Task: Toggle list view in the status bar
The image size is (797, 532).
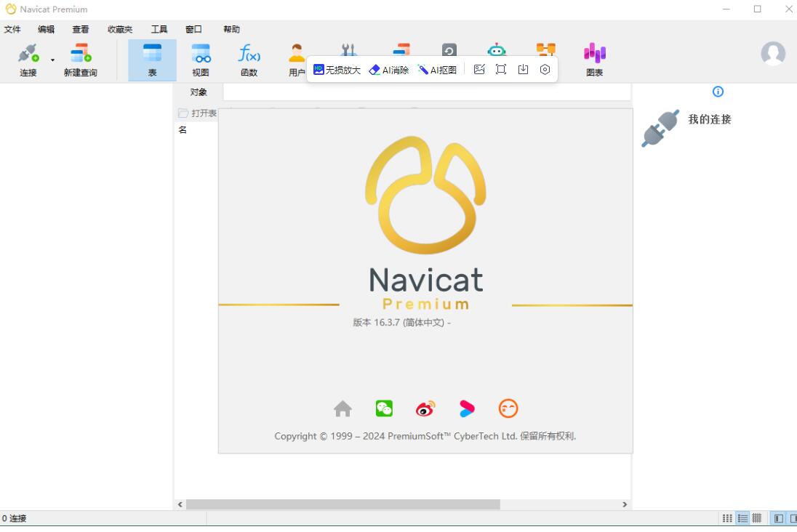Action: pyautogui.click(x=742, y=517)
